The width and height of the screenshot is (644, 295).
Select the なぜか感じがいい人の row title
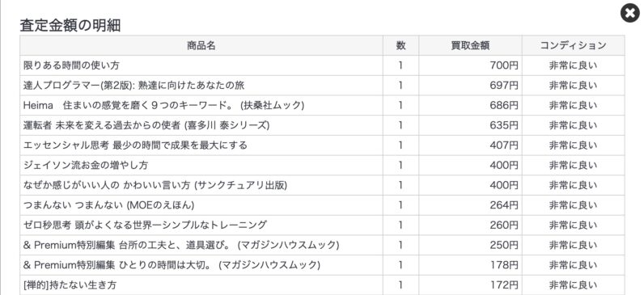coord(155,185)
